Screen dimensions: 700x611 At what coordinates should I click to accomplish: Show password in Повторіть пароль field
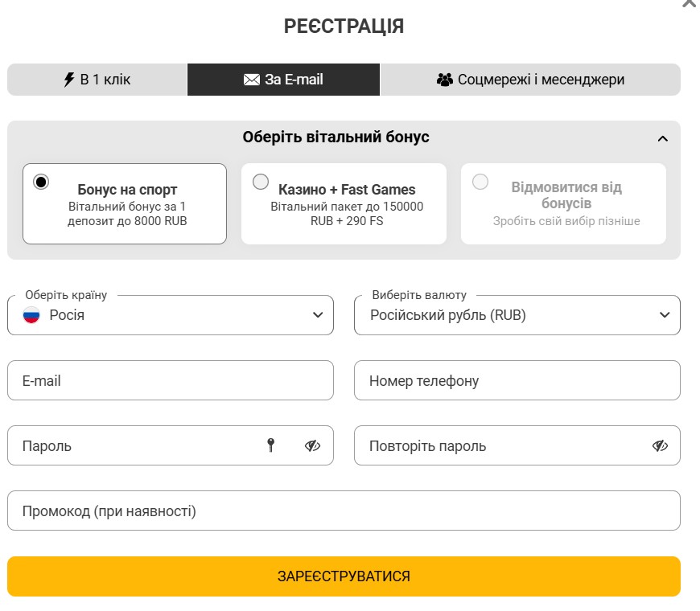660,445
